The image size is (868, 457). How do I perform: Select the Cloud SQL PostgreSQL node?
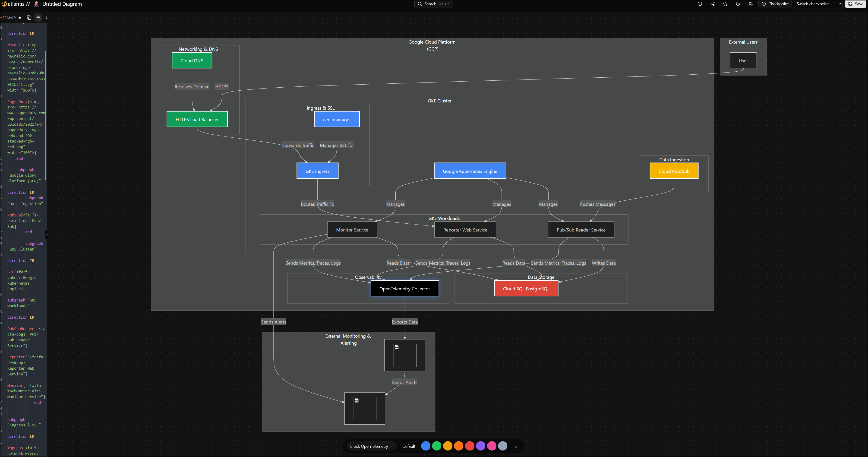[526, 289]
